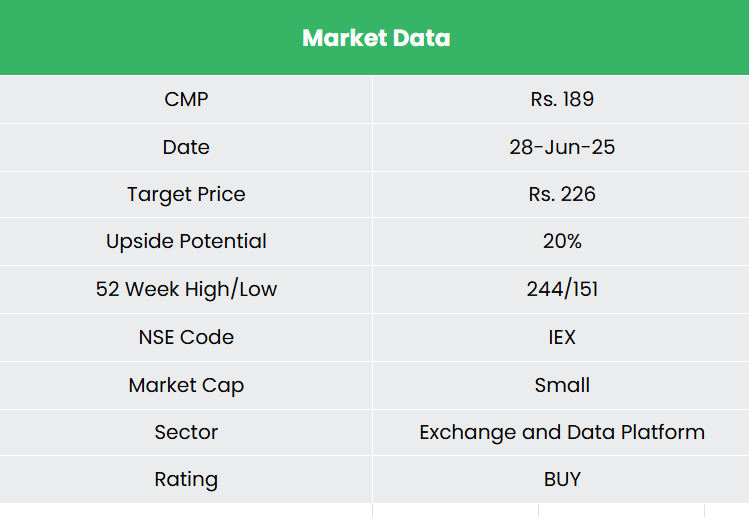The image size is (749, 517).
Task: Click the Exchange and Data Platform value
Action: tap(562, 432)
